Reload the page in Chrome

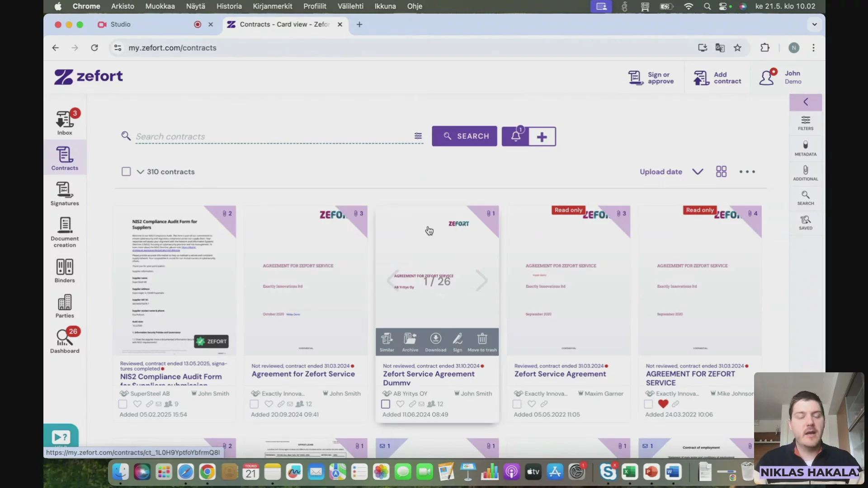click(x=94, y=48)
